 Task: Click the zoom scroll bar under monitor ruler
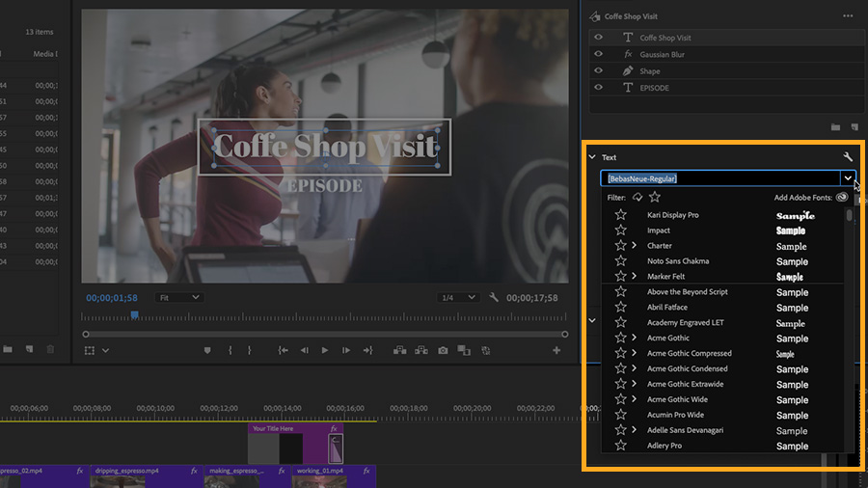[325, 335]
